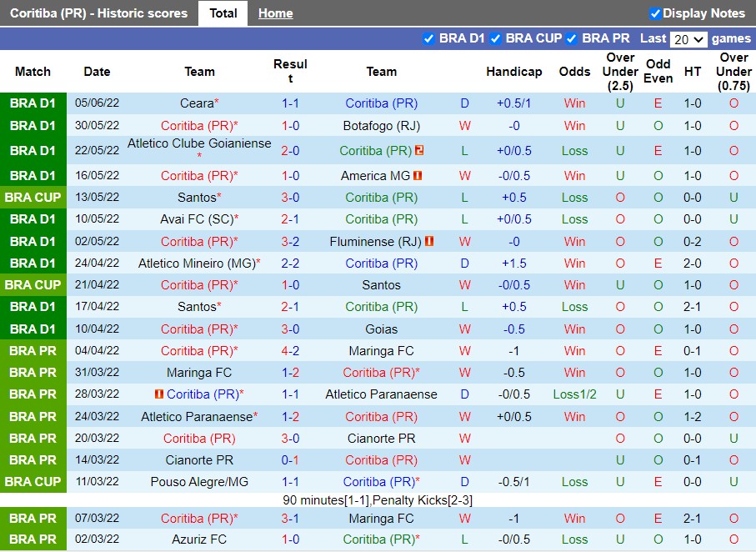Switch to the Home tab

275,13
